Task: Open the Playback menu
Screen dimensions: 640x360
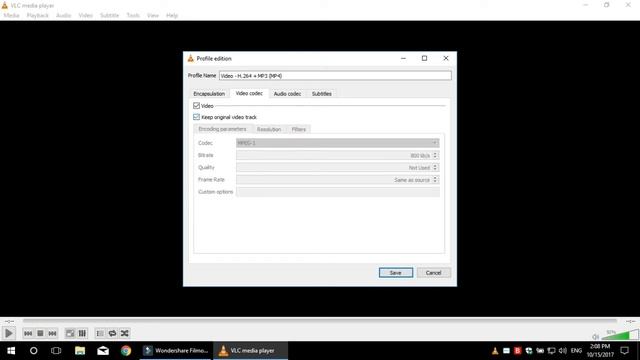Action: (x=38, y=16)
